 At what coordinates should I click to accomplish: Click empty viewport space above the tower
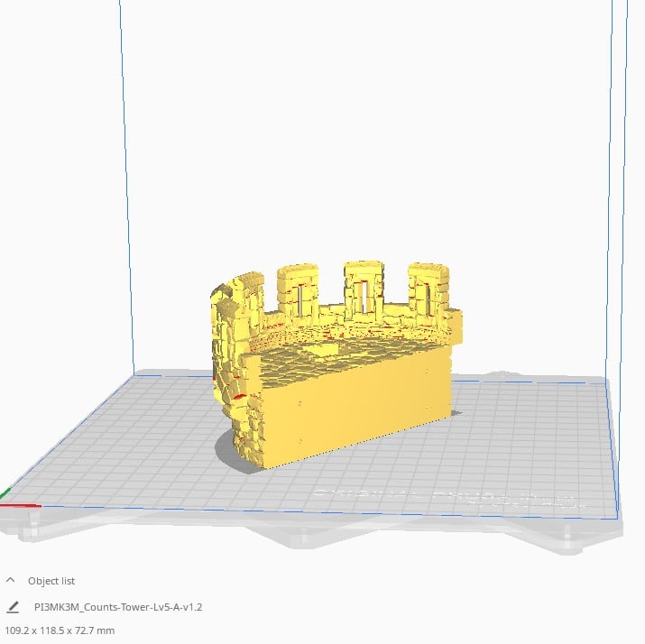[361, 135]
